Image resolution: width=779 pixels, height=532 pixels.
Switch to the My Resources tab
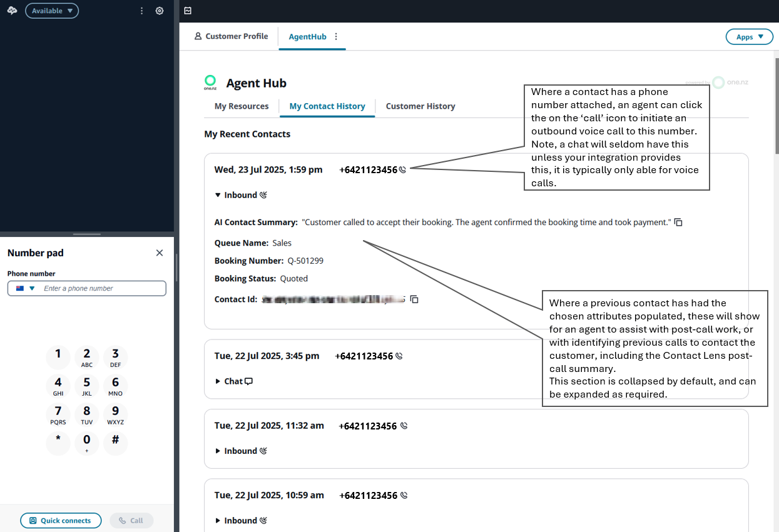(x=242, y=106)
